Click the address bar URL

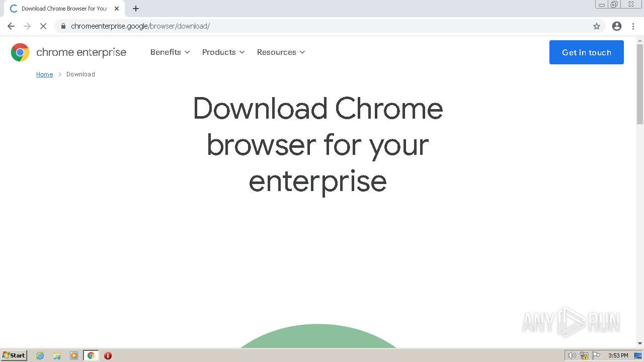(x=140, y=26)
